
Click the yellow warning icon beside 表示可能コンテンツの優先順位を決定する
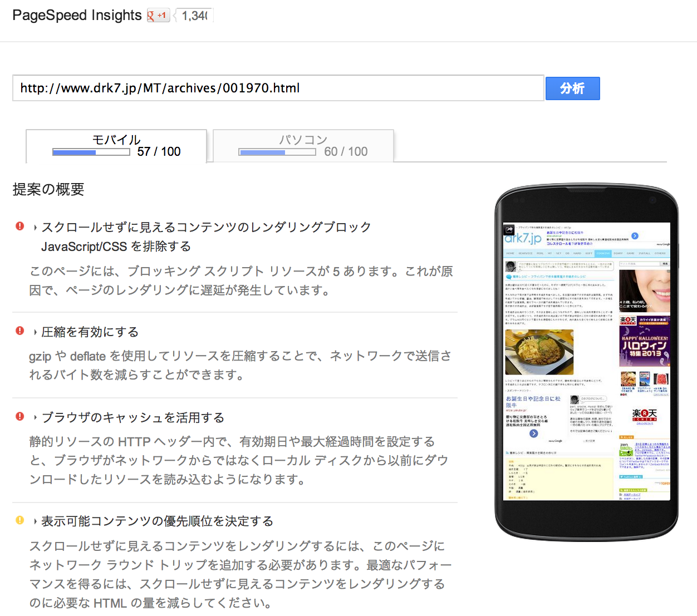(x=20, y=520)
